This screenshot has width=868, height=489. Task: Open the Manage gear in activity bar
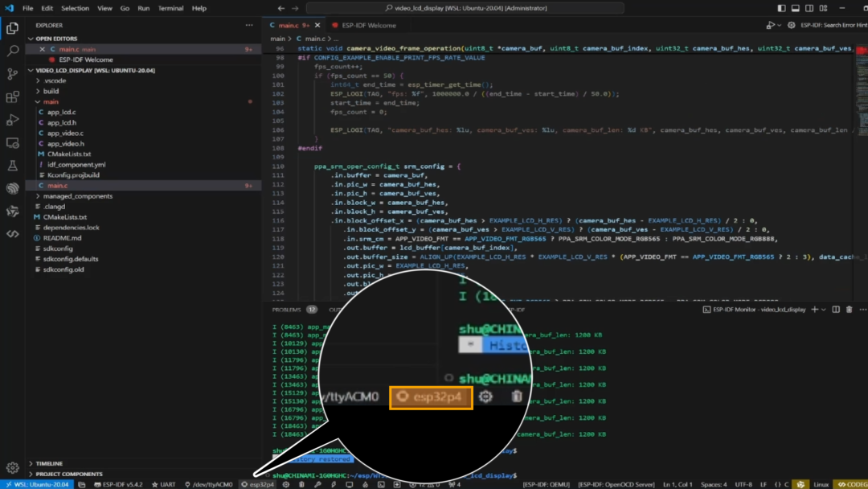[12, 468]
